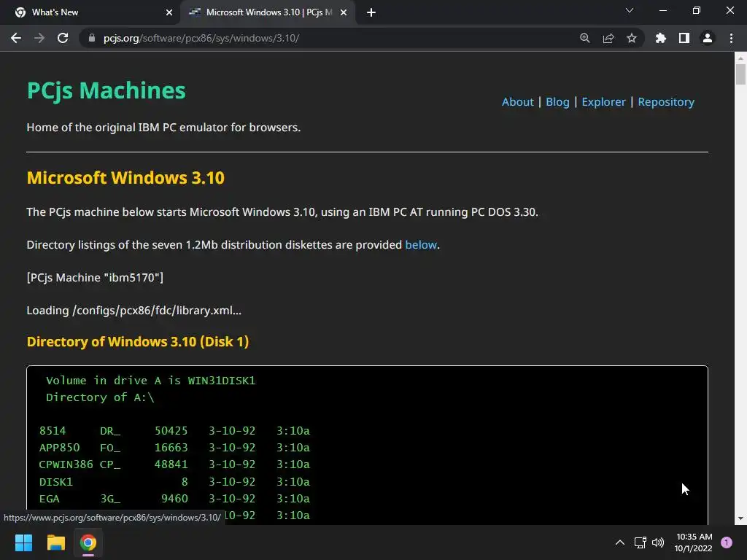
Task: Show hidden system tray icons
Action: pyautogui.click(x=620, y=542)
